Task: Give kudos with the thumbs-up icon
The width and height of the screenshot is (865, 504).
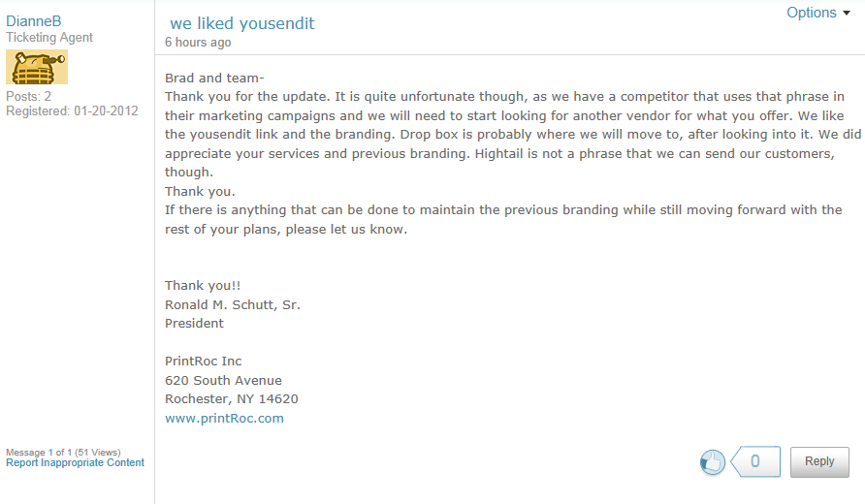Action: 713,462
